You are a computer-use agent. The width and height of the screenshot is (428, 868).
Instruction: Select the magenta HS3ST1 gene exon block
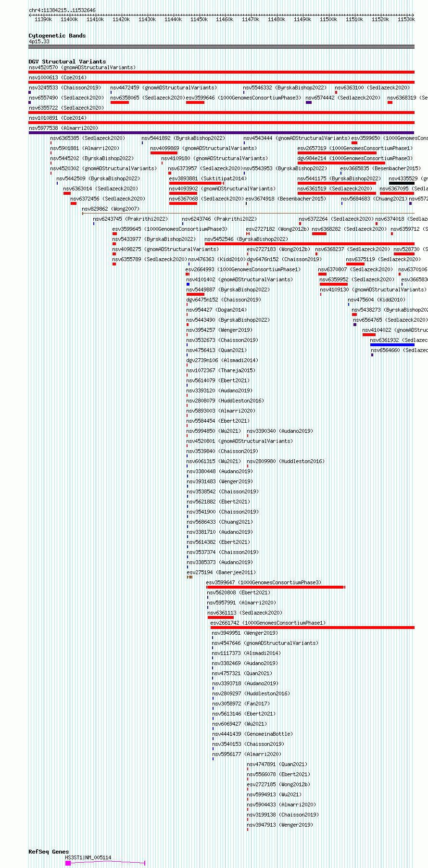68,863
